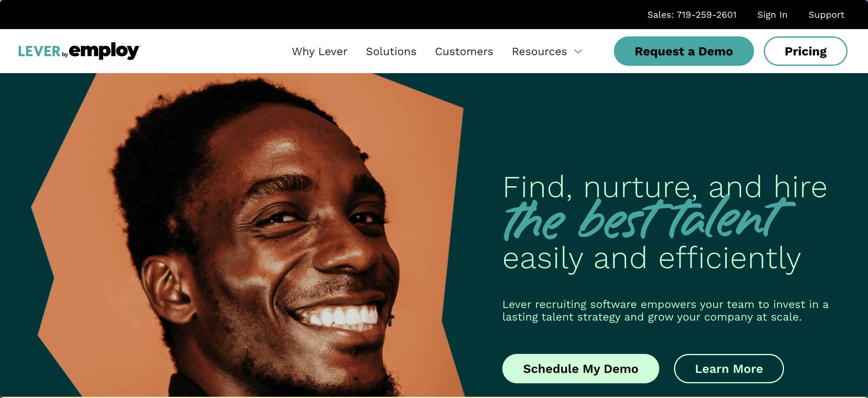Click the teal LEVER wordmark
Screen dimensions: 868x398
pyautogui.click(x=39, y=51)
